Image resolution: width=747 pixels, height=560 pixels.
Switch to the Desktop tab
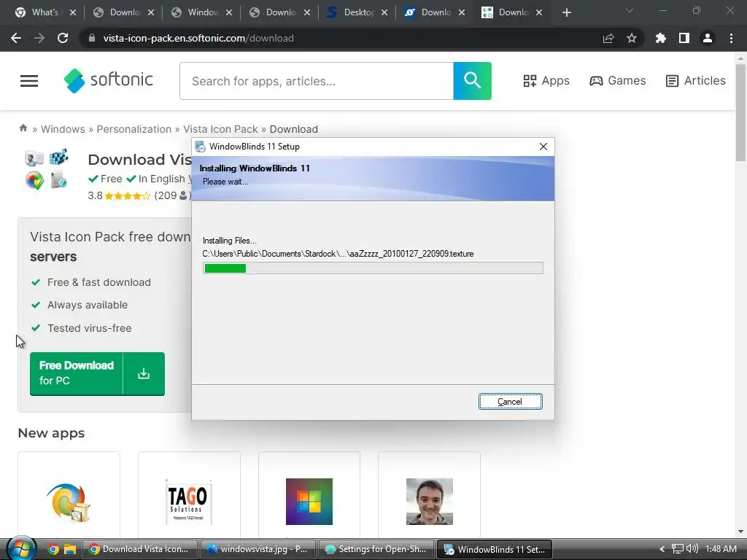359,12
